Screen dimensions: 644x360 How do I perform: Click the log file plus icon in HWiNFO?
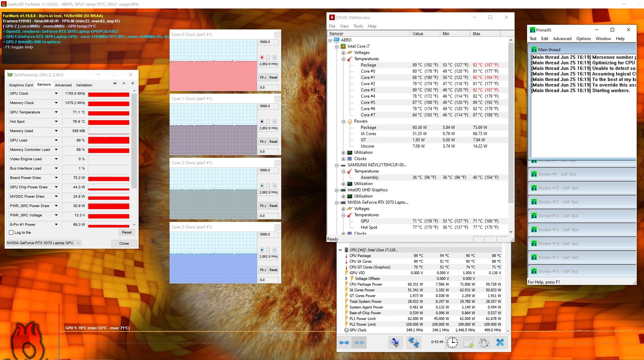coord(468,343)
